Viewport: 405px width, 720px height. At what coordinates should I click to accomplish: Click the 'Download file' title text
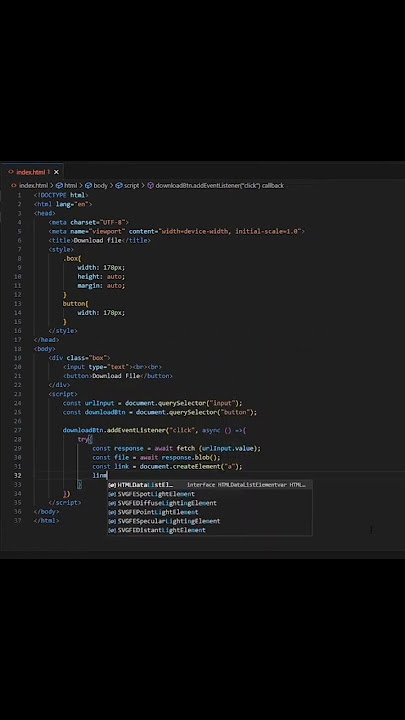pos(97,240)
